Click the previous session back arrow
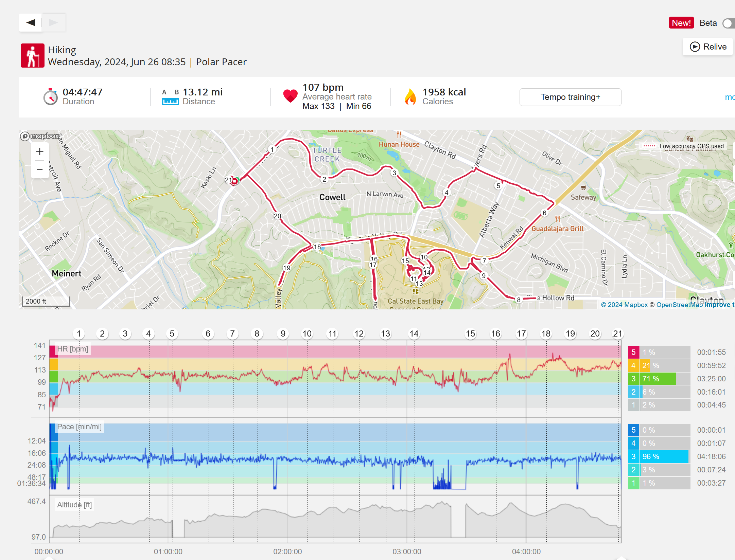735x560 pixels. [31, 23]
